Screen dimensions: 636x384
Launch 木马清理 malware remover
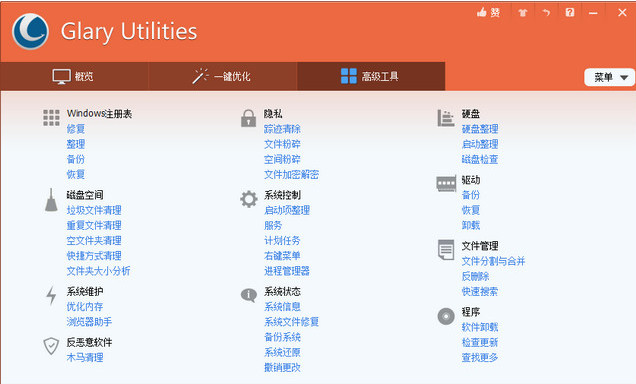85,357
